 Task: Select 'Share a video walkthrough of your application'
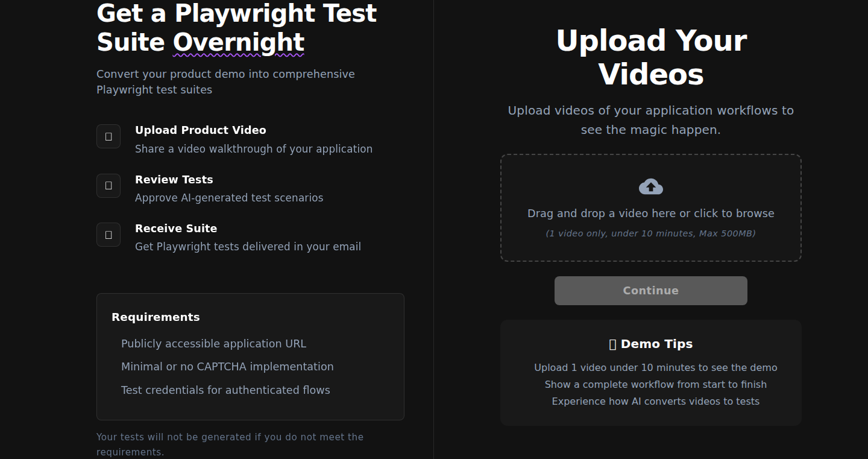tap(254, 149)
